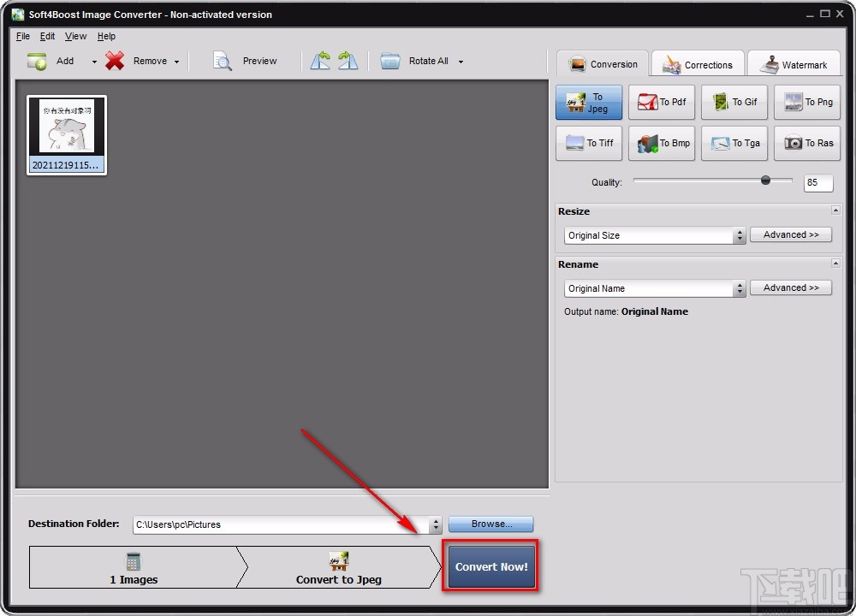
Task: Open the Rotate All dropdown arrow
Action: tap(461, 62)
